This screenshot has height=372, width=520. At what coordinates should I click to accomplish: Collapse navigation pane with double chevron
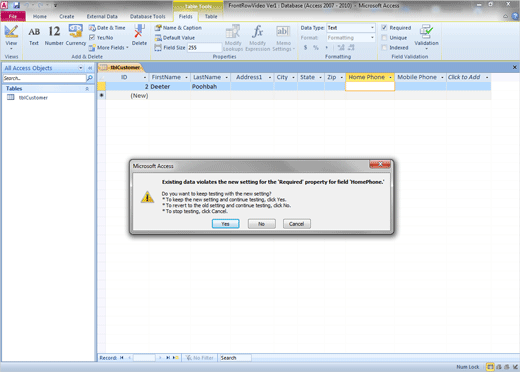[x=90, y=68]
